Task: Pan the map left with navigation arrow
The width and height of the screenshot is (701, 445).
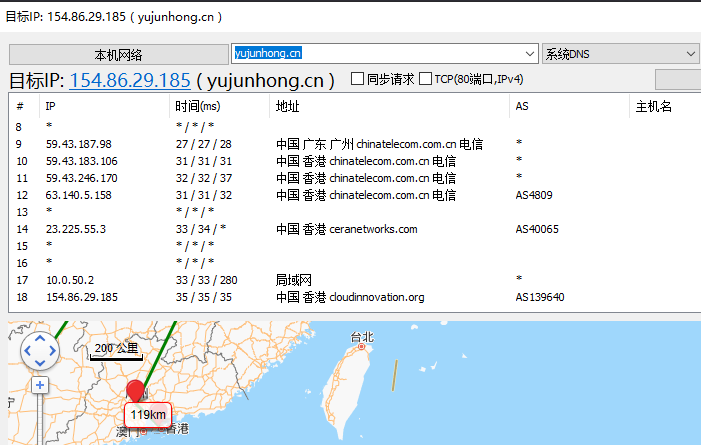Action: pyautogui.click(x=29, y=351)
